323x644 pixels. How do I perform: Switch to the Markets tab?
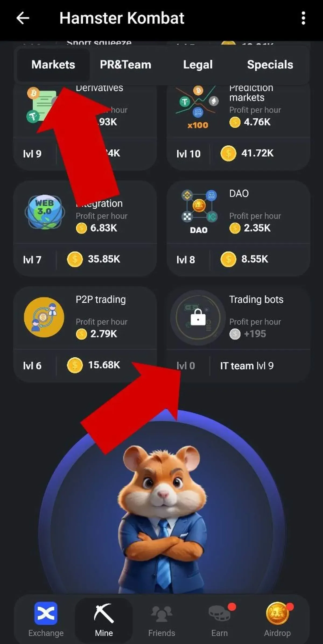point(53,65)
